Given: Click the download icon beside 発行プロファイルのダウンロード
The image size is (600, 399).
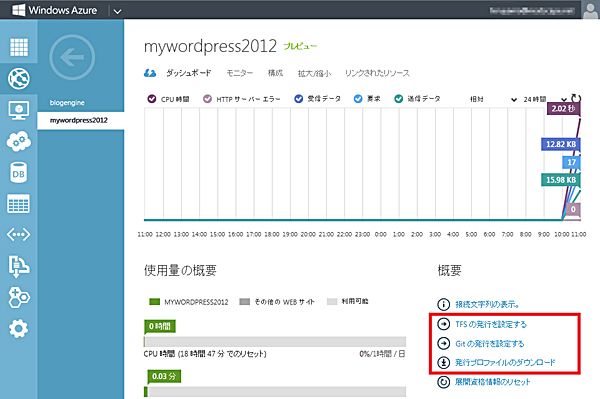Looking at the screenshot, I should (443, 362).
